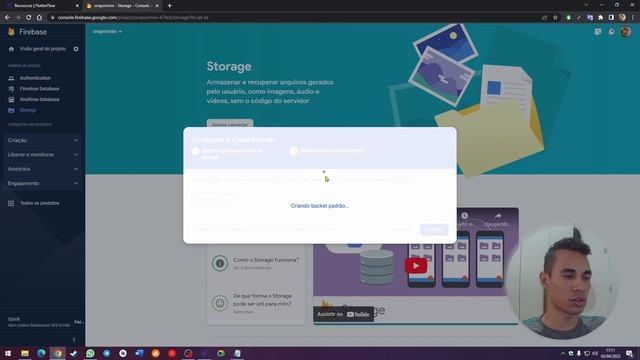This screenshot has height=360, width=640.
Task: Open De que forma o Storage card
Action: pyautogui.click(x=256, y=303)
